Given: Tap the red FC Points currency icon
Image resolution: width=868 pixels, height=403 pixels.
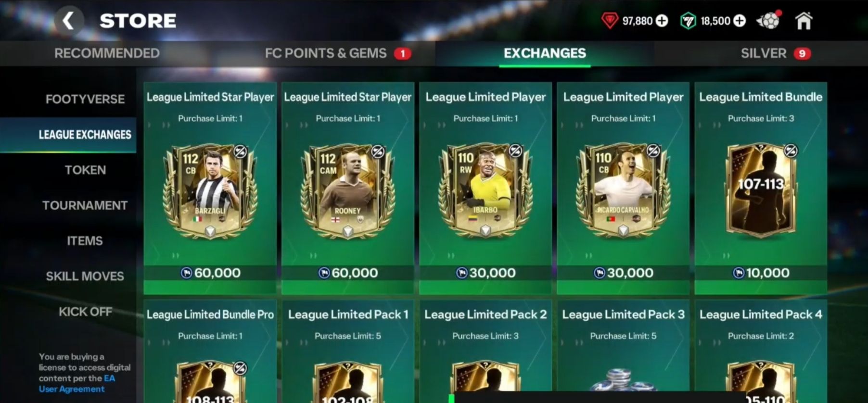Looking at the screenshot, I should coord(610,21).
